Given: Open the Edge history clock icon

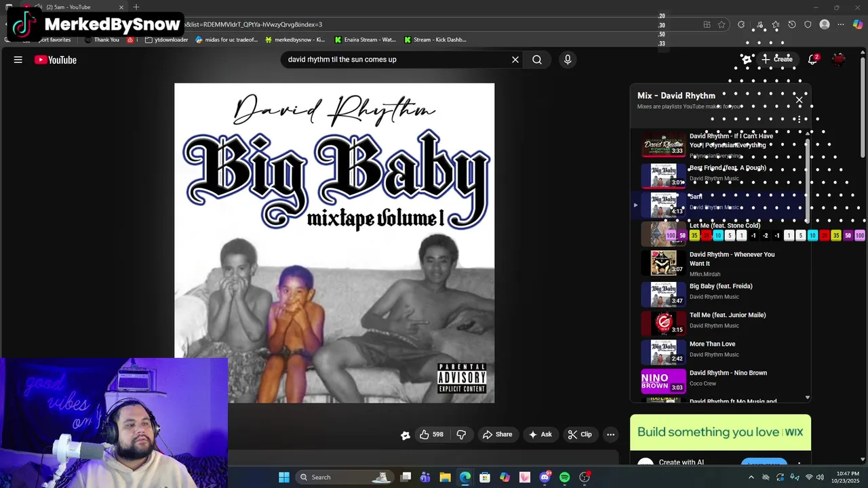Looking at the screenshot, I should coord(791,24).
